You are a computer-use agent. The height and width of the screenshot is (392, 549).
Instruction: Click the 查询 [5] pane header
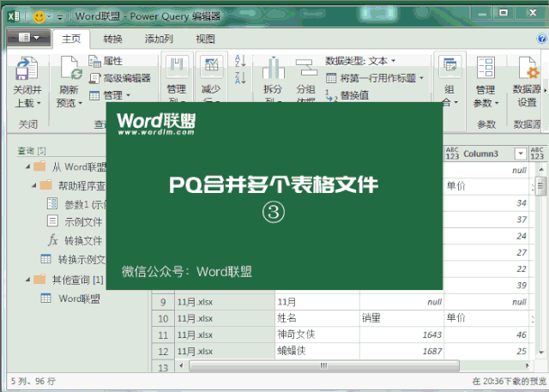(32, 150)
